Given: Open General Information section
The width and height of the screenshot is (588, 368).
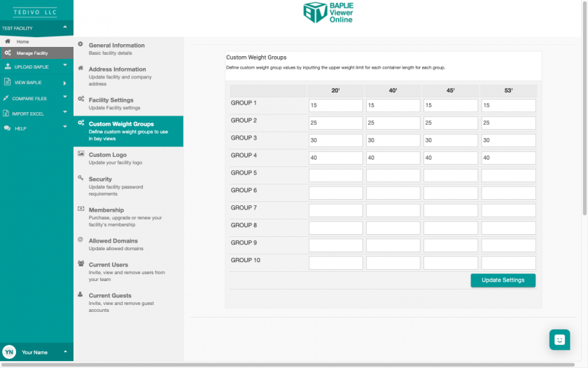Looking at the screenshot, I should (x=128, y=49).
